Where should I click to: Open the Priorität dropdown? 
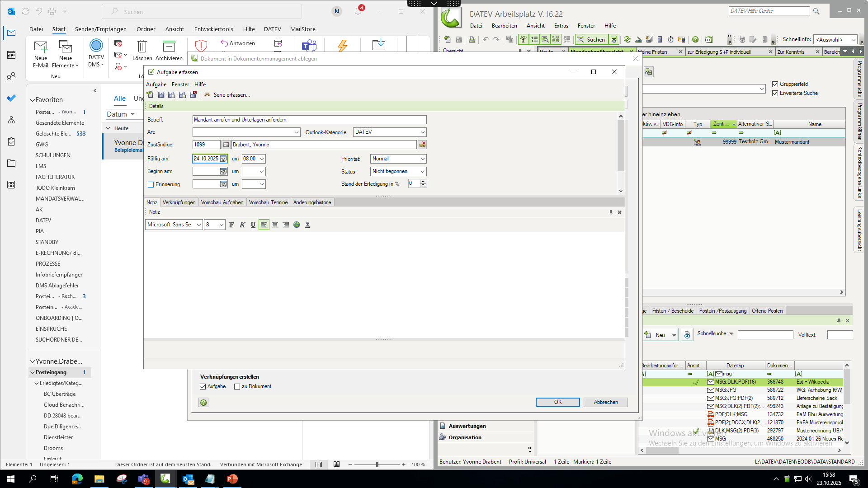coord(422,159)
